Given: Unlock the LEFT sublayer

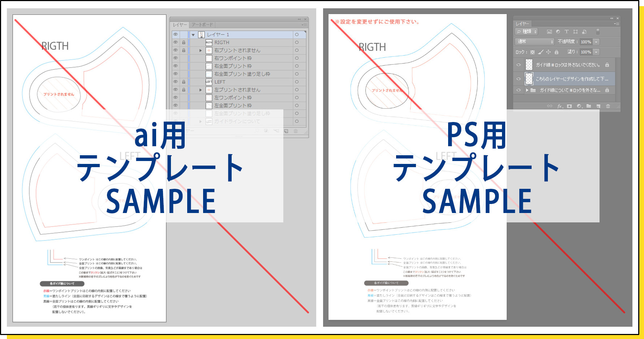Looking at the screenshot, I should click(184, 82).
